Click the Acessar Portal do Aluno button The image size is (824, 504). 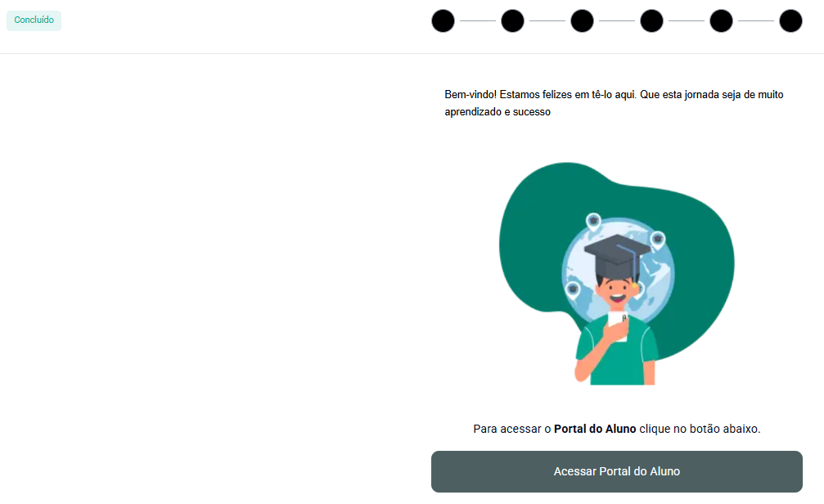(616, 471)
